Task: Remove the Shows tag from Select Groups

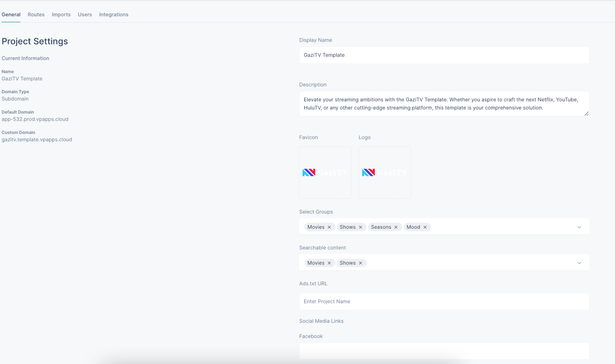Action: point(361,227)
